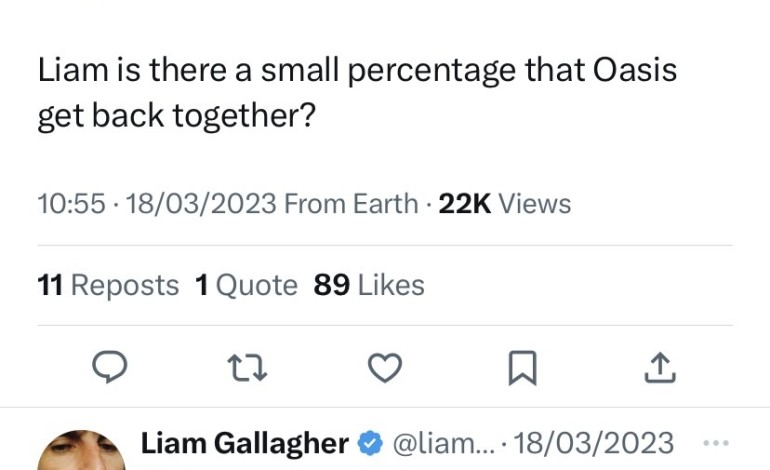Image resolution: width=770 pixels, height=470 pixels.
Task: Open the 22K Views analytics
Action: coord(505,204)
